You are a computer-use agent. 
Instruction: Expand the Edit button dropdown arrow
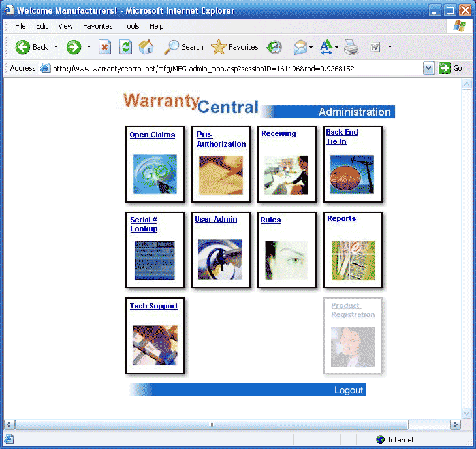(x=390, y=47)
